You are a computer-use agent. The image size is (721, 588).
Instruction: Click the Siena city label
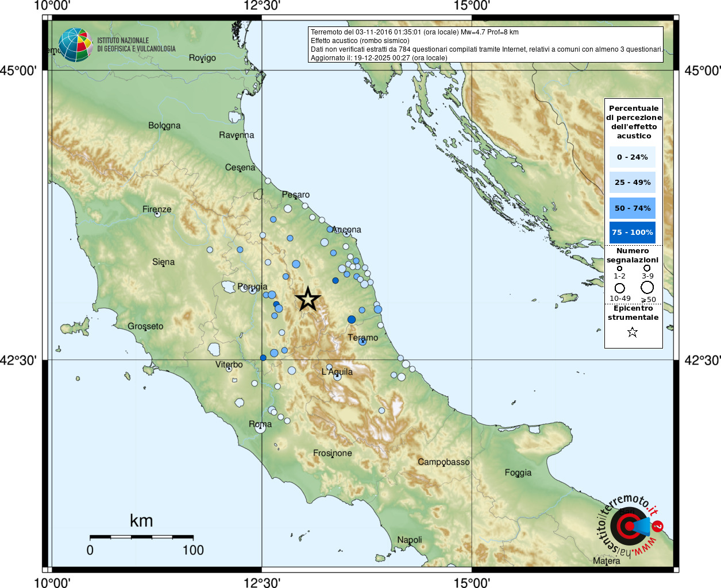163,262
